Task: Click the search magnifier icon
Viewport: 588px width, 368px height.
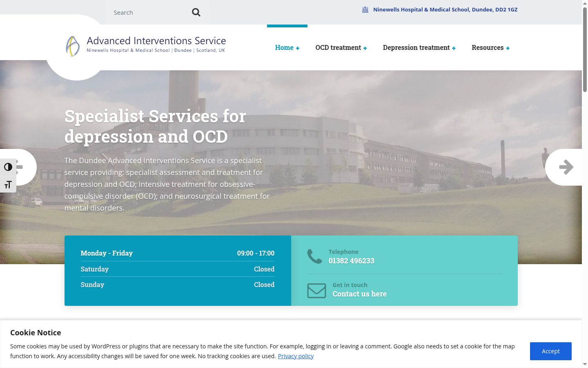Action: (196, 12)
